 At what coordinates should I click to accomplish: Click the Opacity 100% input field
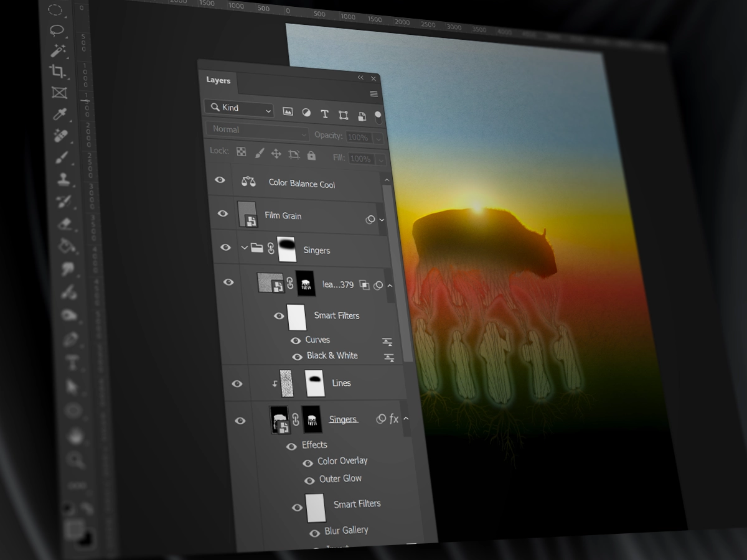tap(358, 138)
